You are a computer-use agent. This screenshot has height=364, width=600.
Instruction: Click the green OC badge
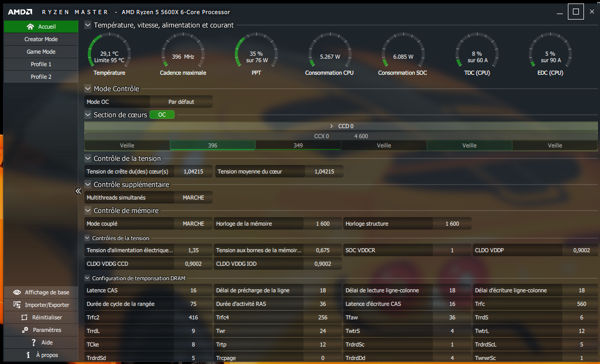(162, 114)
